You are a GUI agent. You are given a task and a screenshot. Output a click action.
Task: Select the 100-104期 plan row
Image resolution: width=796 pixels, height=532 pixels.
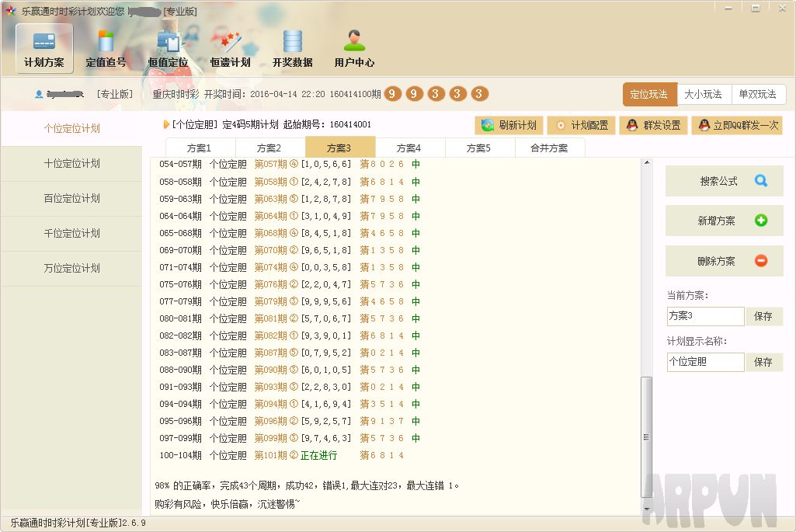(282, 455)
